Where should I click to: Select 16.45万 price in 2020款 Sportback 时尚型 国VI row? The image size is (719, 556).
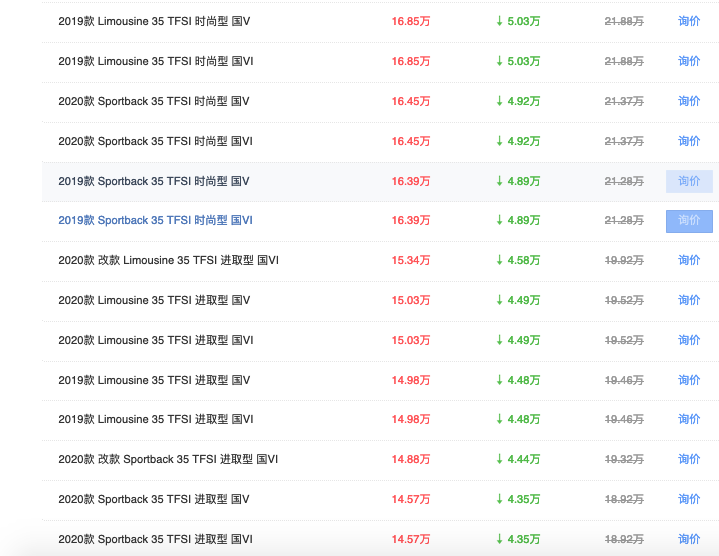(411, 141)
